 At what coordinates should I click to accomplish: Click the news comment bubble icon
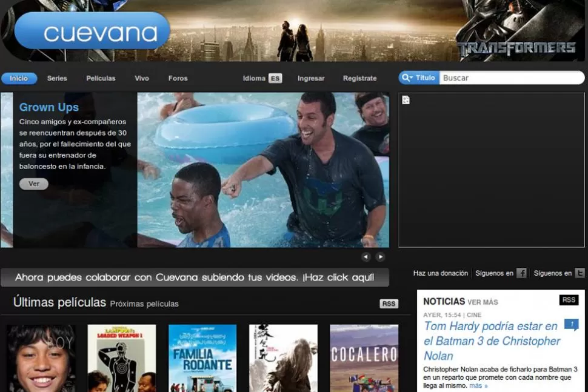pyautogui.click(x=571, y=325)
